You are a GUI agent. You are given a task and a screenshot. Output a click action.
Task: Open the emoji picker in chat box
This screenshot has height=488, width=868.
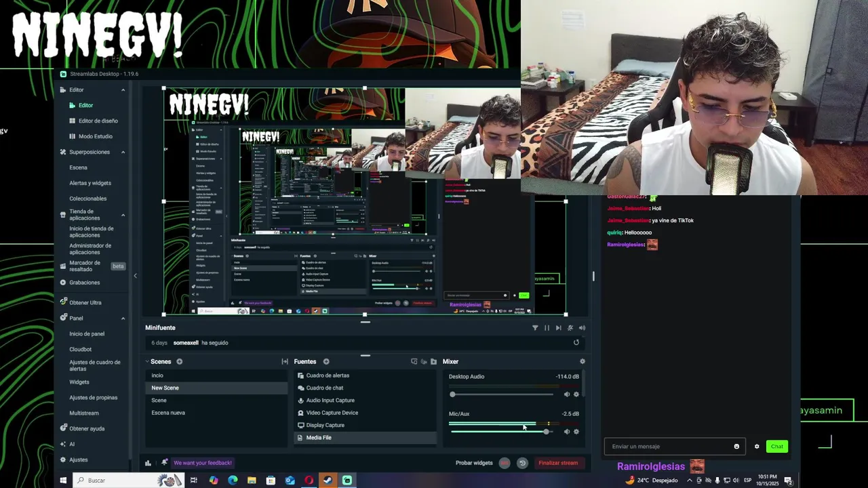(x=736, y=446)
